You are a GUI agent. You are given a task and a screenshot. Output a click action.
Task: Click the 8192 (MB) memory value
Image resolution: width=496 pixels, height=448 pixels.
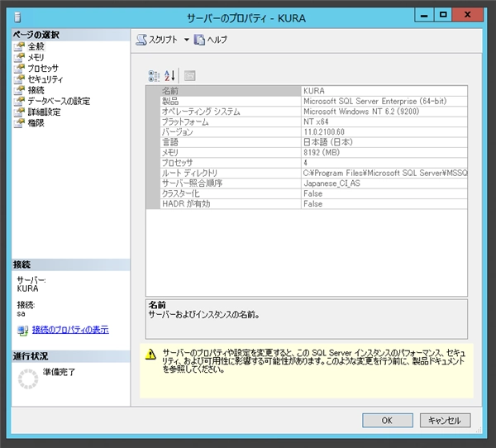[x=384, y=152]
